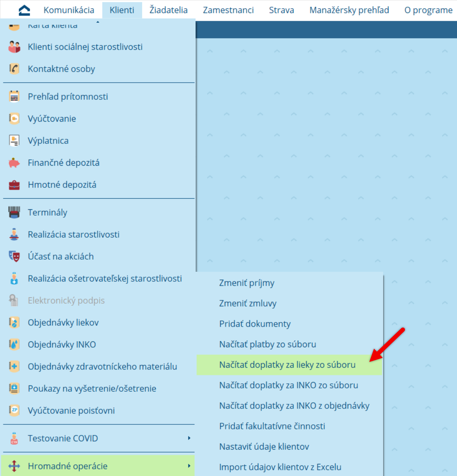Click the Hromadné operácie arrows icon
Screen dimensions: 457x476
14,466
